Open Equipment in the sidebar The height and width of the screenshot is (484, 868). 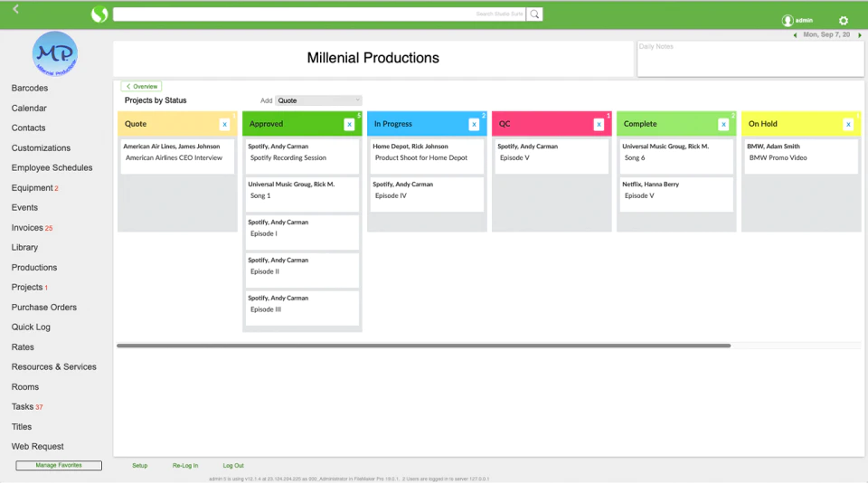tap(34, 188)
